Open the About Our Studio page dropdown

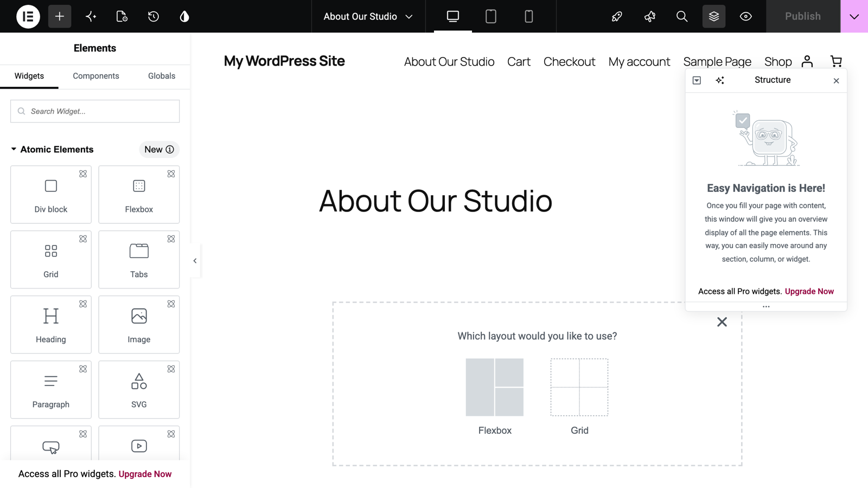(368, 16)
